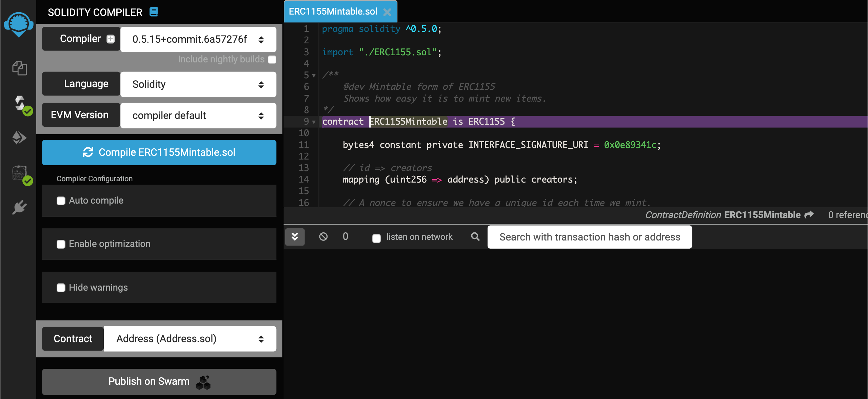Click the INTERFACE_SIGNATURE_URI constant in code
868x399 pixels.
[528, 145]
